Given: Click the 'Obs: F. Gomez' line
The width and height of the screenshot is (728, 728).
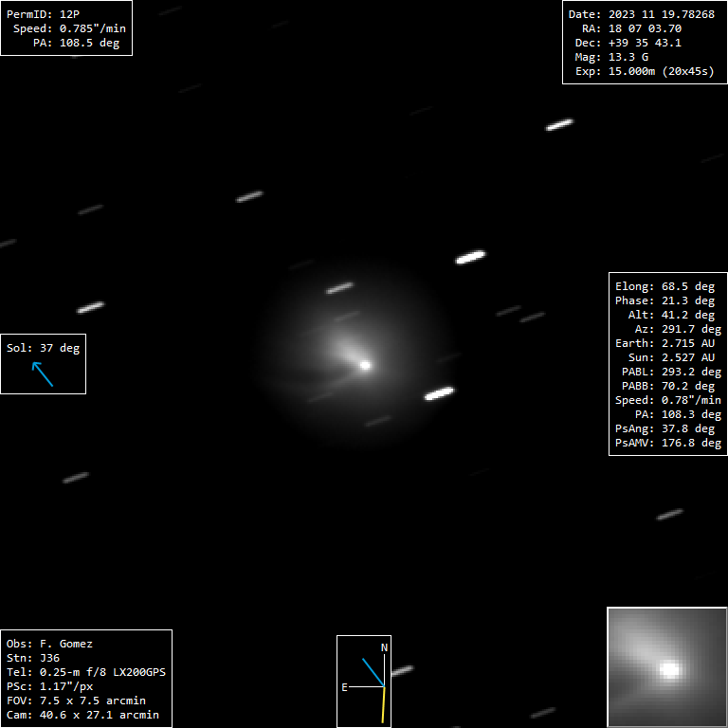Looking at the screenshot, I should (x=49, y=644).
